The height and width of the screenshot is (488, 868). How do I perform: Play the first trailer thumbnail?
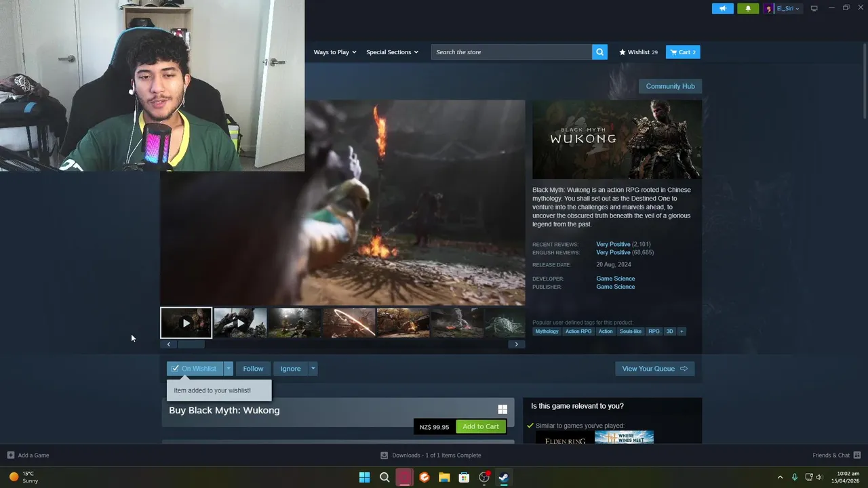pyautogui.click(x=186, y=323)
